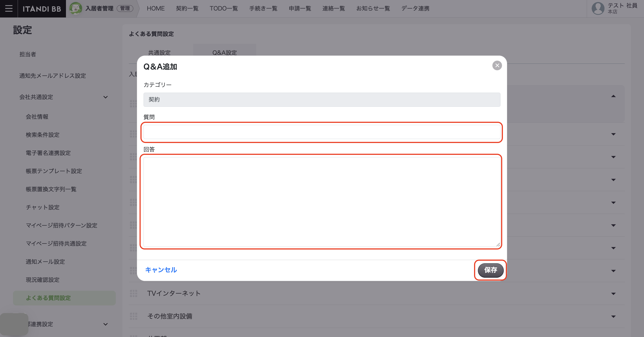Open 帳票置換文字列一覧 in the sidebar
The height and width of the screenshot is (337, 644).
pyautogui.click(x=51, y=189)
